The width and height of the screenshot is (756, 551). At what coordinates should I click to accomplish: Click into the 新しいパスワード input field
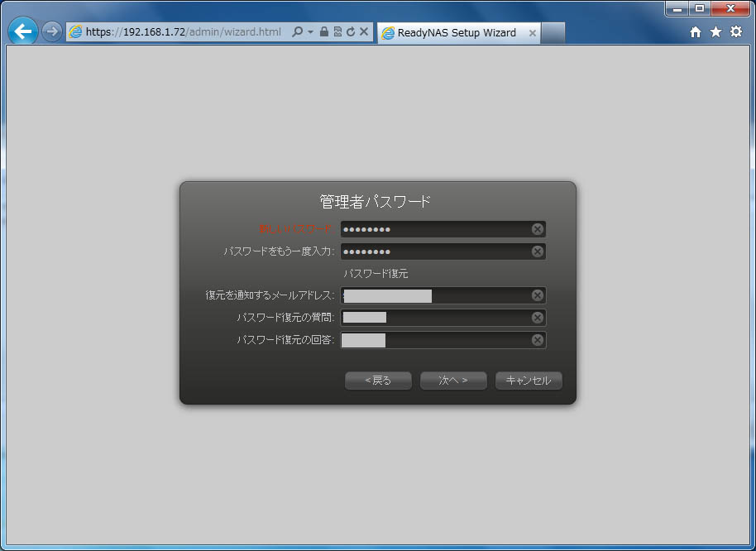pyautogui.click(x=434, y=229)
